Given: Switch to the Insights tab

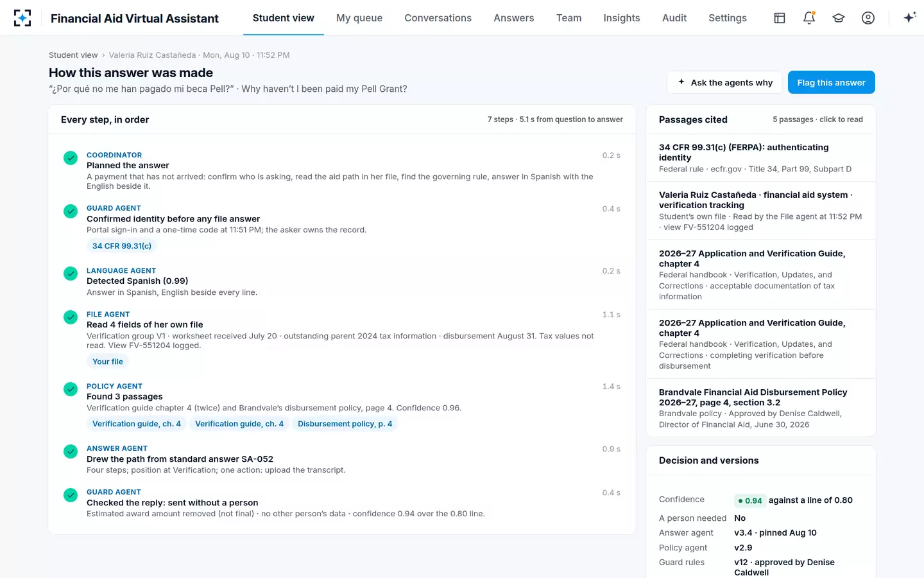Looking at the screenshot, I should (x=622, y=18).
